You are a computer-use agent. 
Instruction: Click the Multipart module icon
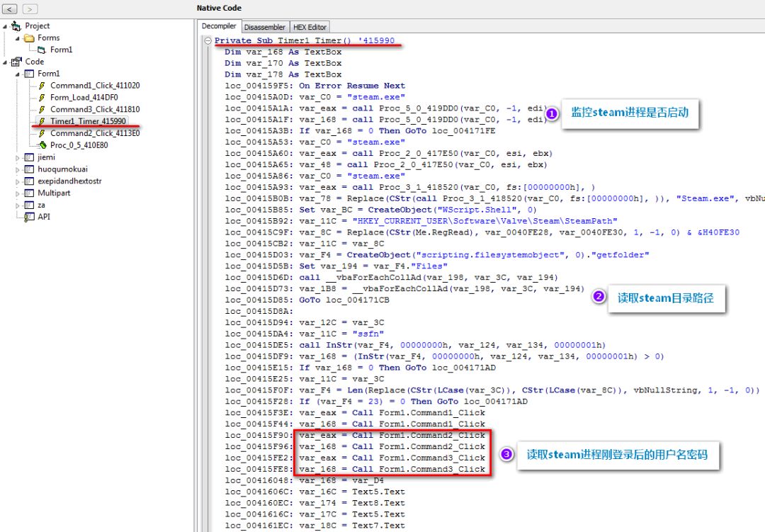coord(29,193)
